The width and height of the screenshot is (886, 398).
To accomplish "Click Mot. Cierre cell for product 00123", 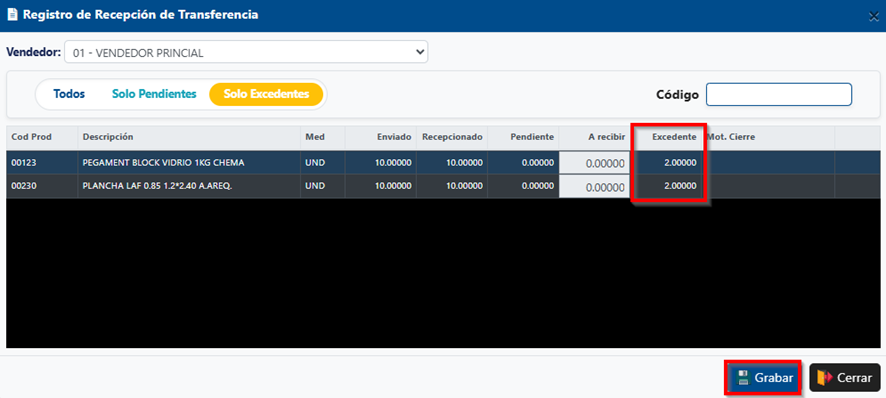I will [768, 163].
